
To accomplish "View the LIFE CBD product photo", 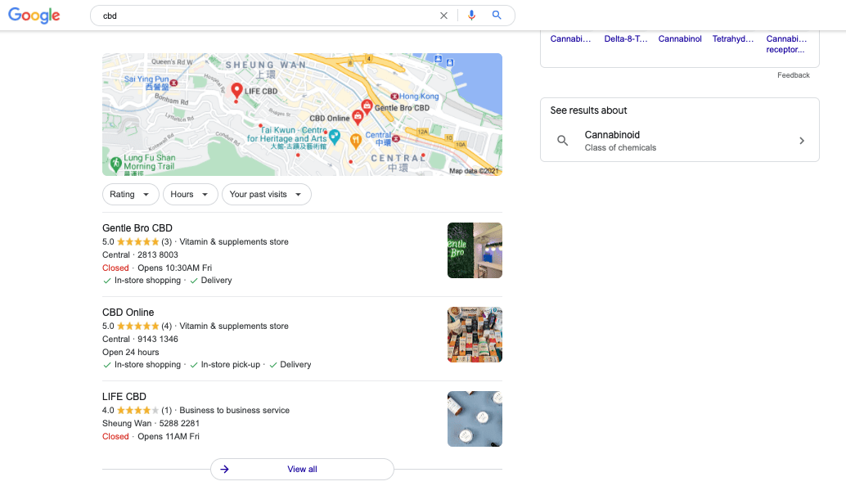I will 475,419.
